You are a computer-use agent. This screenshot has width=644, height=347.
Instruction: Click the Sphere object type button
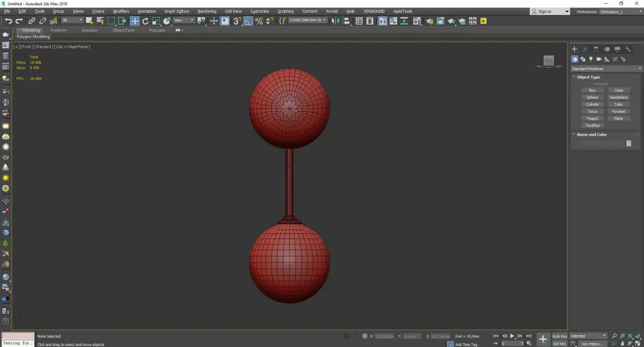(x=592, y=98)
